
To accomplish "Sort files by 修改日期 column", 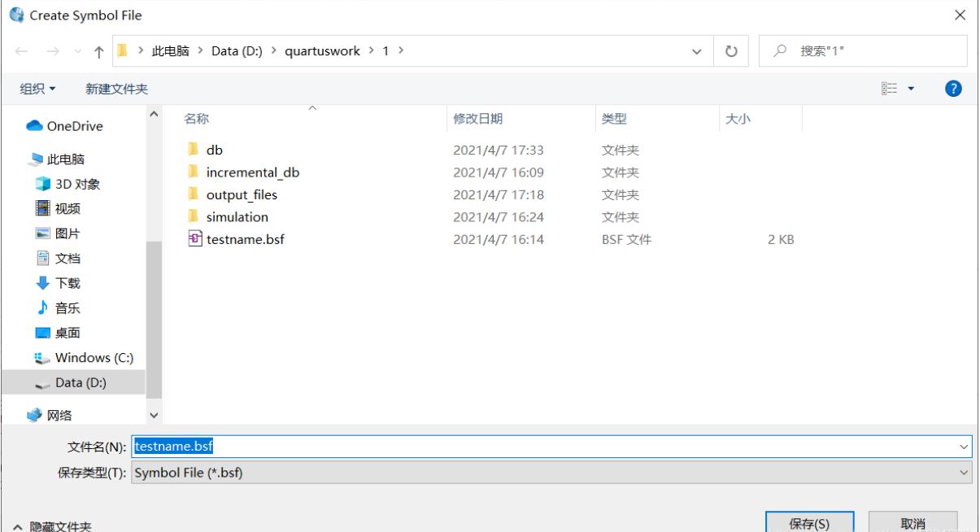I will click(x=478, y=119).
